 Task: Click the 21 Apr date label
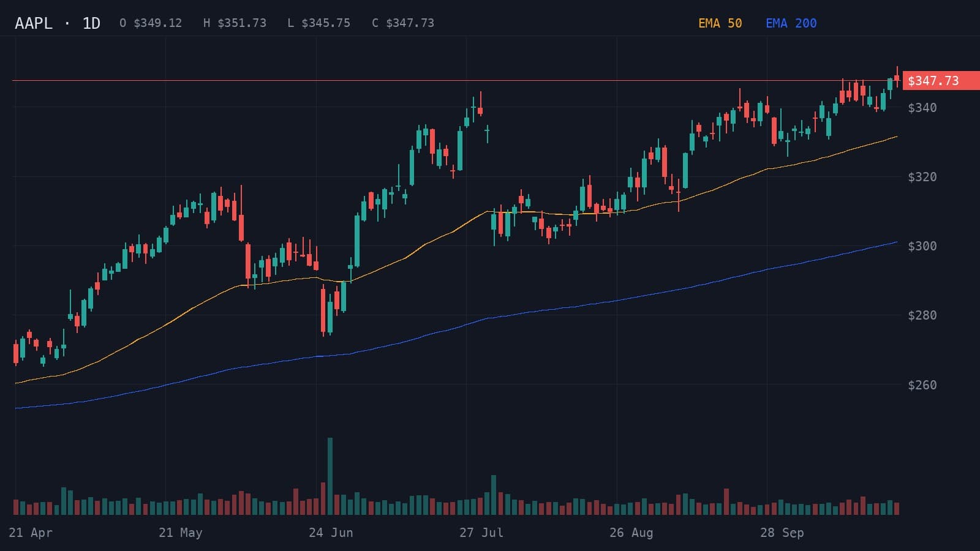point(31,533)
